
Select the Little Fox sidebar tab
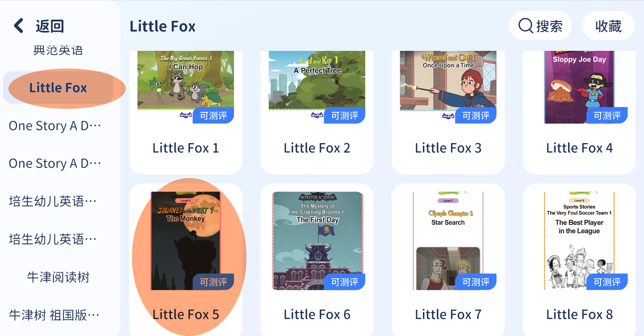click(58, 88)
